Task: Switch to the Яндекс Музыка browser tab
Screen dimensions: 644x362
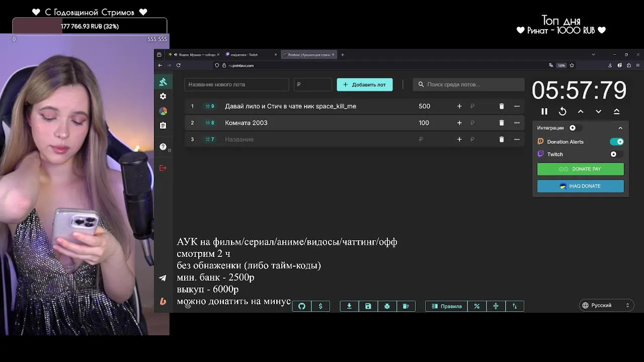Action: tap(194, 54)
